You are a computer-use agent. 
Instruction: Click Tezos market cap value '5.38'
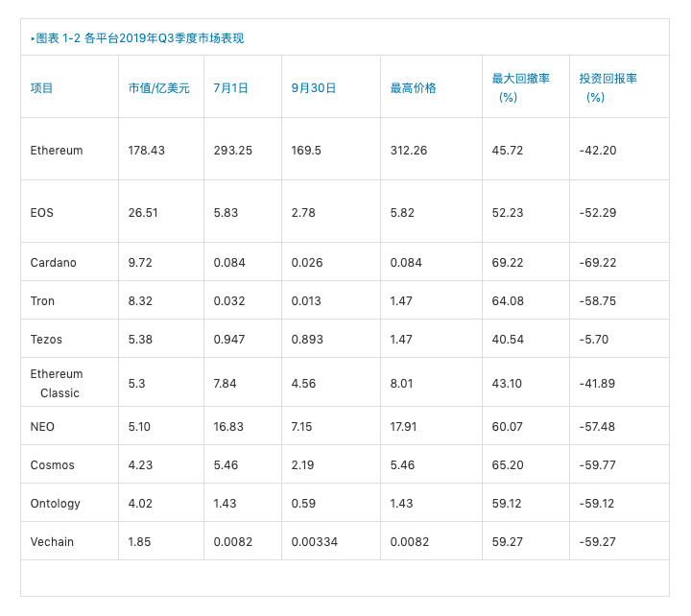click(140, 340)
